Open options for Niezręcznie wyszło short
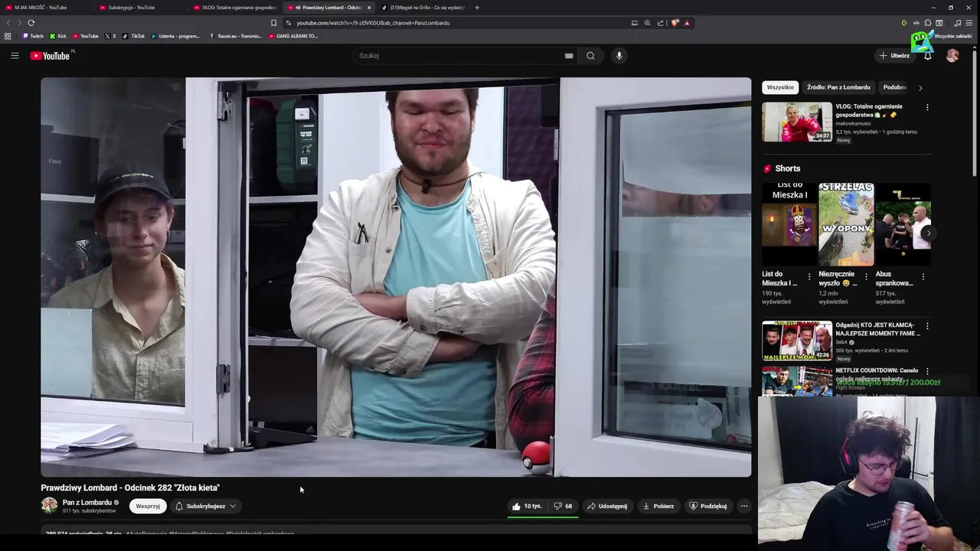 coord(866,276)
